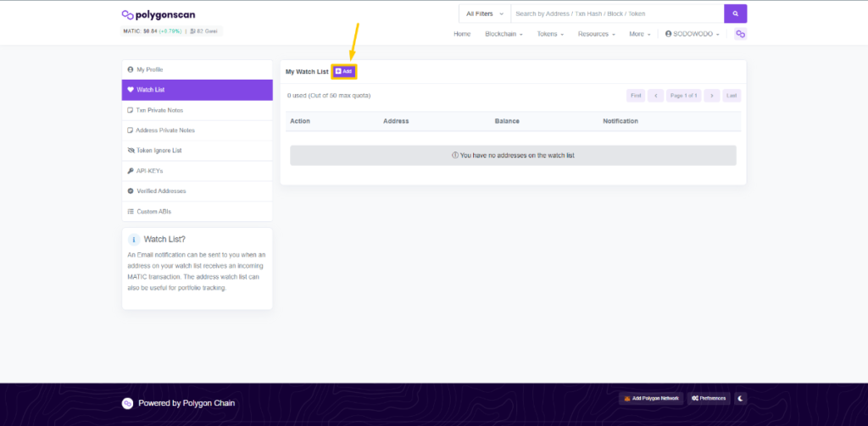Click the Notification column header
Screen dimensions: 868x426
[x=620, y=121]
